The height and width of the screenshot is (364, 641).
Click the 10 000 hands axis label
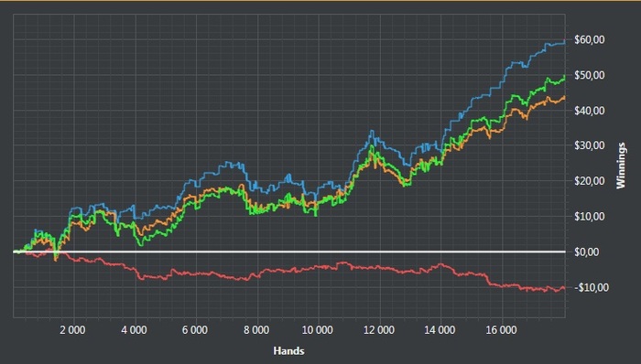(x=317, y=329)
